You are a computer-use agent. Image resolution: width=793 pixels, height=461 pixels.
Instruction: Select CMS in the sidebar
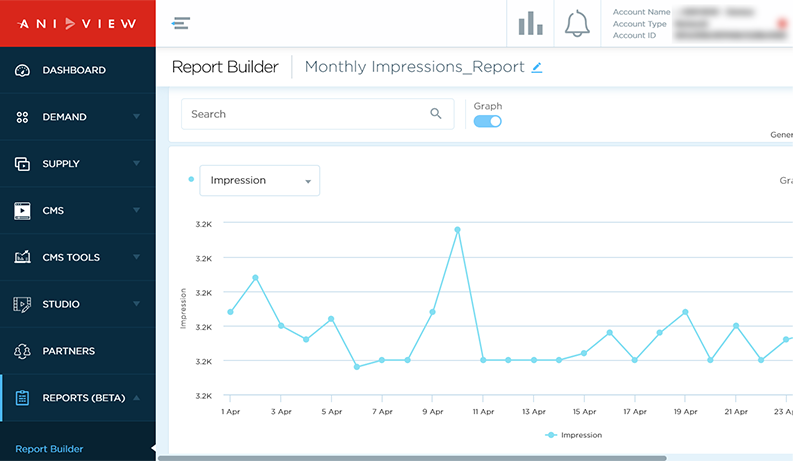click(54, 211)
